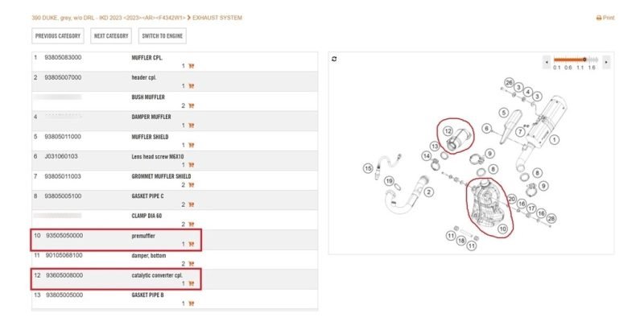Increase zoom with right arrow button
The width and height of the screenshot is (644, 326).
point(606,60)
